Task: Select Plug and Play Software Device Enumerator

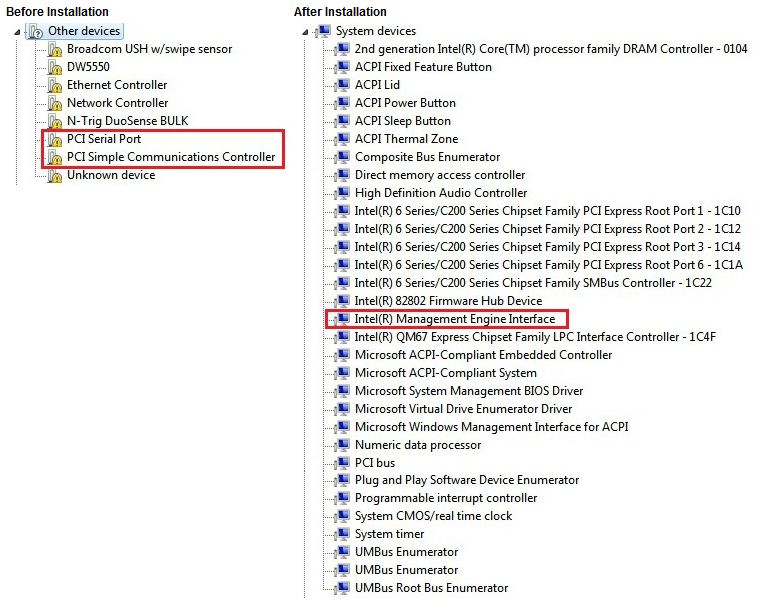Action: click(x=467, y=480)
